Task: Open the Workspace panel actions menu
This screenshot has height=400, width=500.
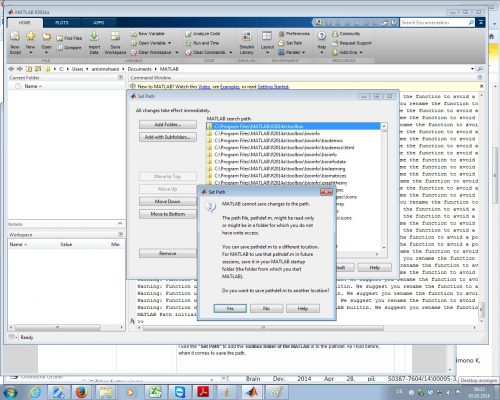Action: tap(120, 235)
